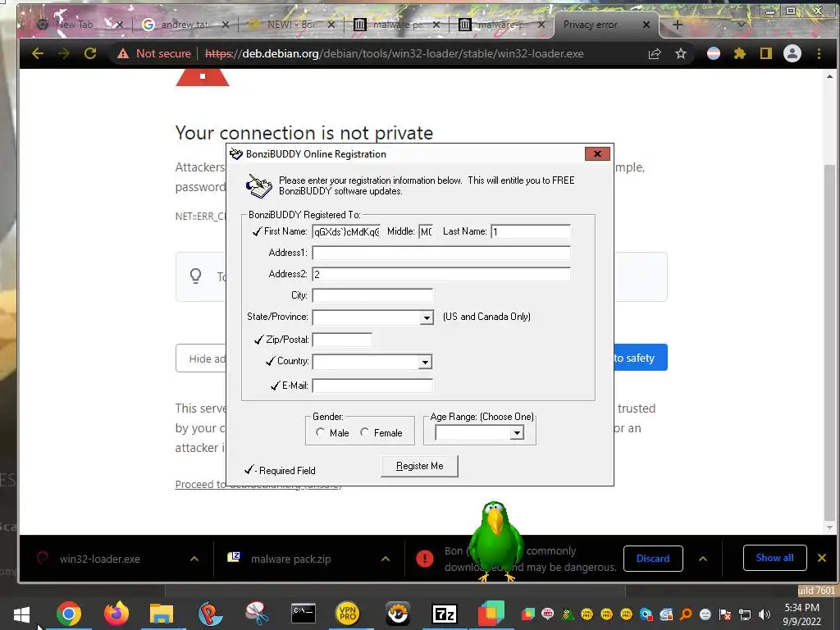Click the Address1 text field
Viewport: 840px width, 630px height.
[441, 253]
